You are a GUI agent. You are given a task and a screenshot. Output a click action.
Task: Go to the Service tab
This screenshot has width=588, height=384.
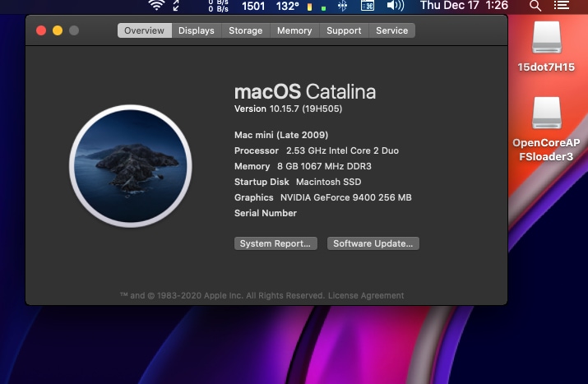point(392,30)
